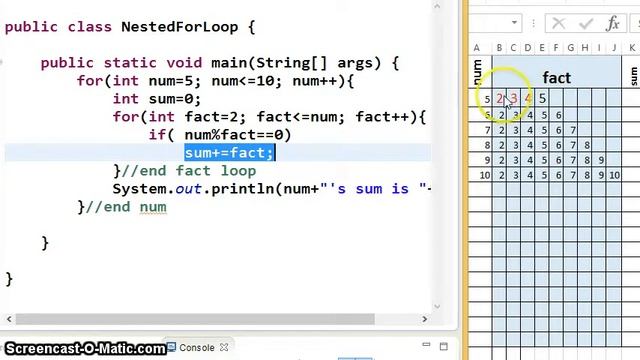The height and width of the screenshot is (360, 640).
Task: Click the editor horizontal scrollbar right arrow
Action: [x=424, y=319]
